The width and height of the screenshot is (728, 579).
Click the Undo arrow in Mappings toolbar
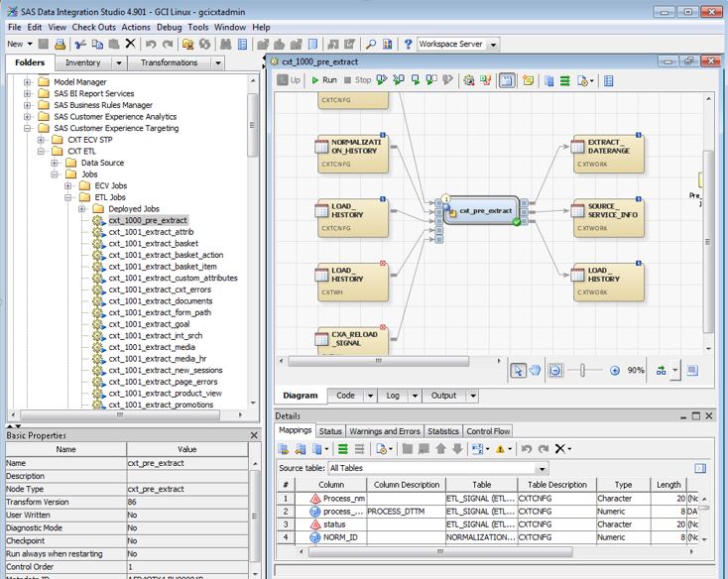coord(526,449)
